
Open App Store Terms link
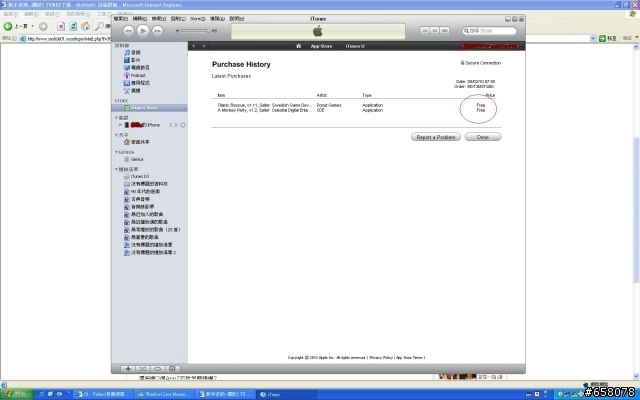(409, 358)
